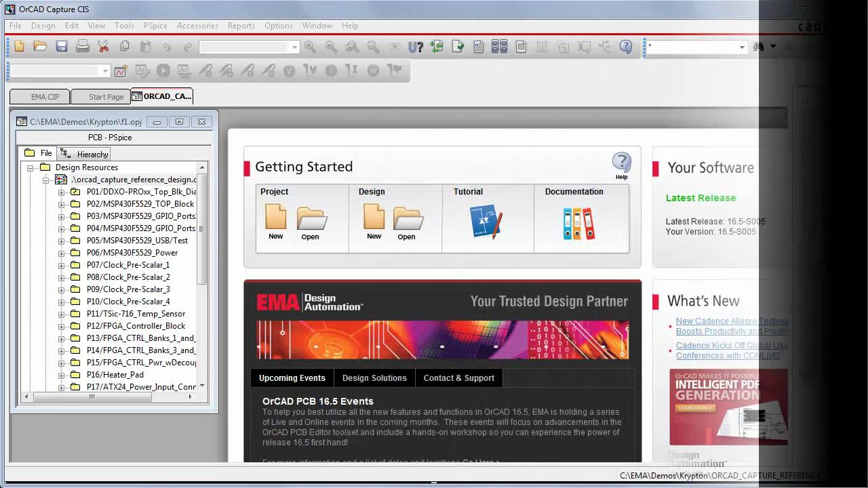Open the Accessories menu
The height and width of the screenshot is (488, 868).
[x=197, y=26]
